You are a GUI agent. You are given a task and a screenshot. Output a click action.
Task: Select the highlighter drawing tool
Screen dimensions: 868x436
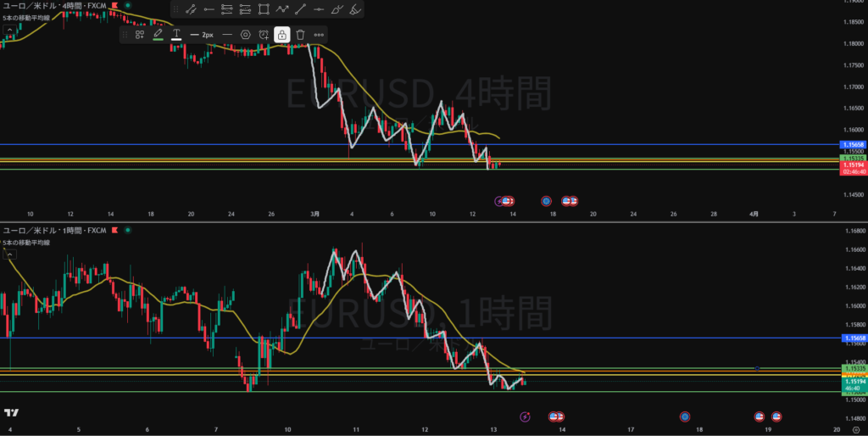coord(357,10)
